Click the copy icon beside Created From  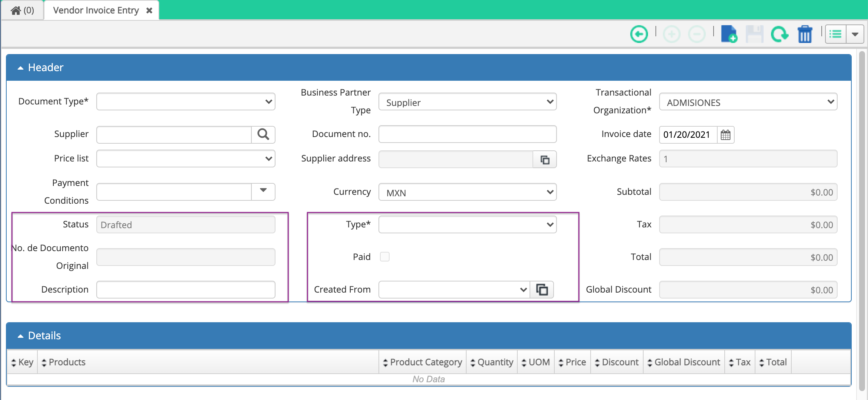[x=542, y=290]
